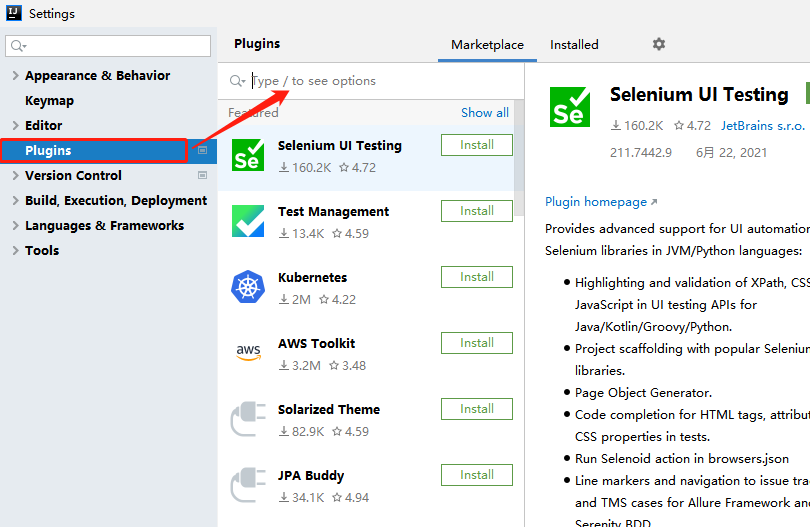This screenshot has width=810, height=527.
Task: Install the Kubernetes plugin
Action: 477,277
